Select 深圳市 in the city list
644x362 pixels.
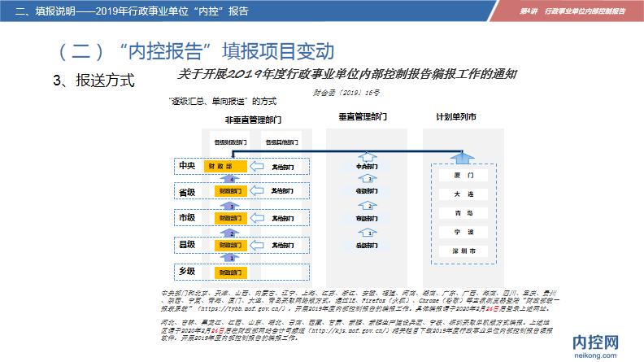pos(463,252)
